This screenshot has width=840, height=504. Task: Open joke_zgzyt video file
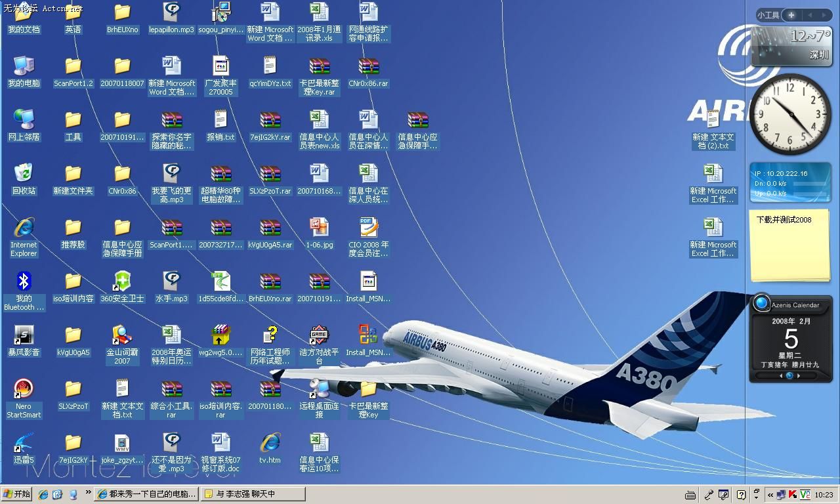pos(122,449)
